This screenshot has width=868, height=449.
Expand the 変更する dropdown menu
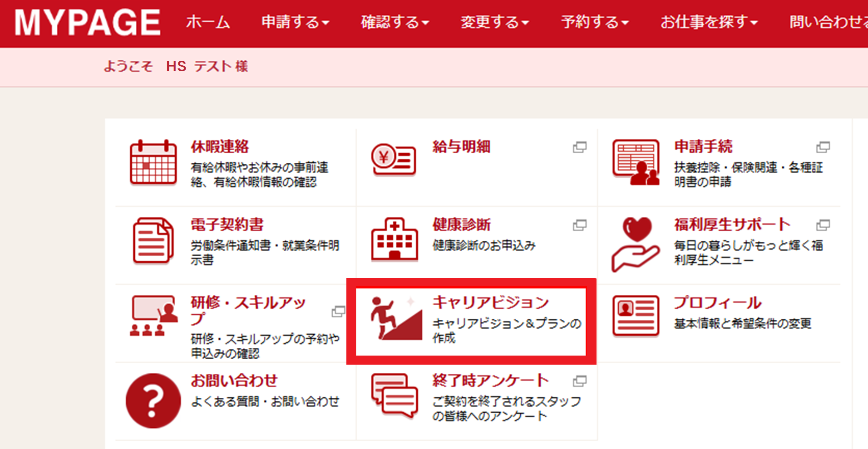click(495, 22)
